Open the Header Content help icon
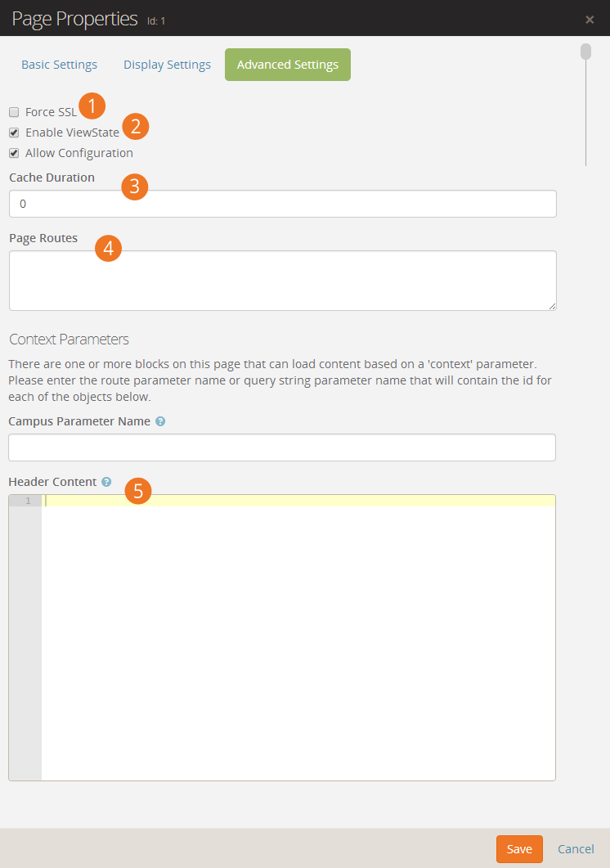The image size is (610, 868). click(106, 482)
